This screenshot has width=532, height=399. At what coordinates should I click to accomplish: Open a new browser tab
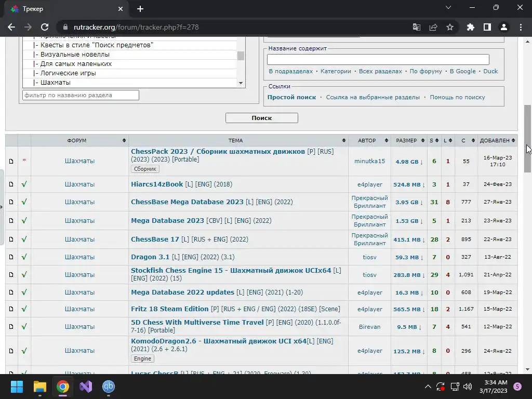click(x=140, y=9)
